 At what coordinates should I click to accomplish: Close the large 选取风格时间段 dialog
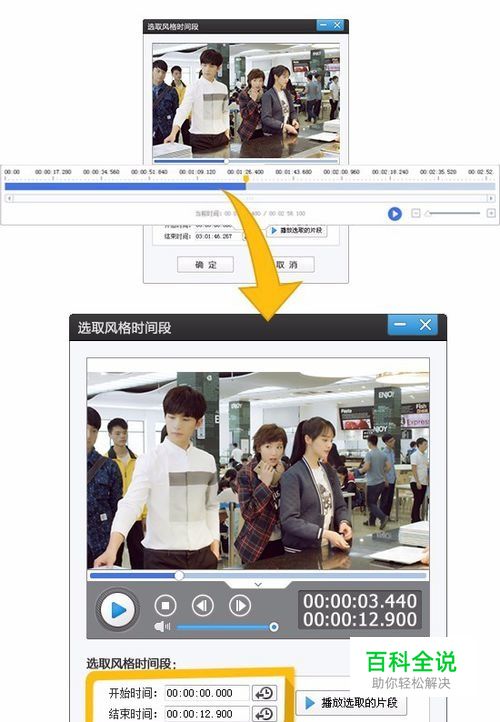(425, 325)
